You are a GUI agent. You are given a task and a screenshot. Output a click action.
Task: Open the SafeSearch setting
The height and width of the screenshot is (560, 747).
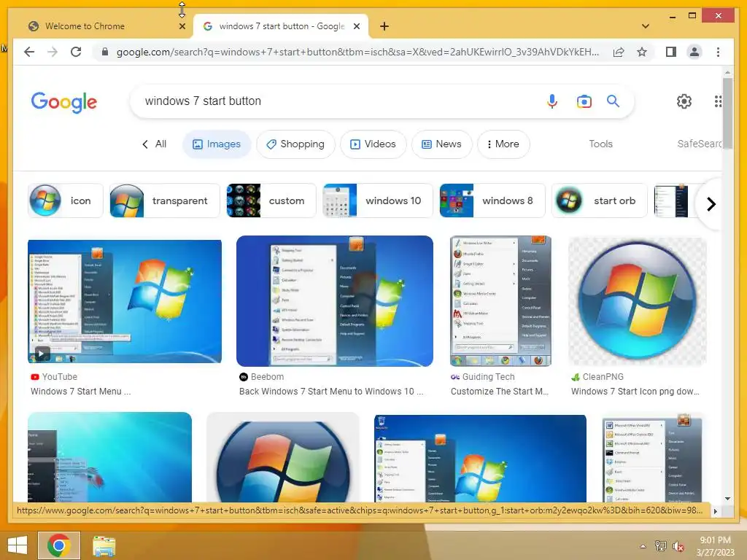click(700, 144)
